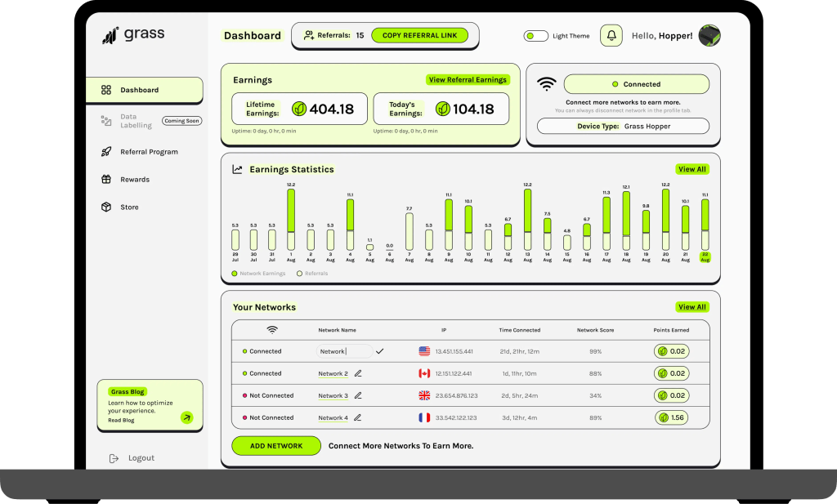Click the edit pencil next to Network 4
Viewport: 837px width, 504px height.
pos(358,417)
